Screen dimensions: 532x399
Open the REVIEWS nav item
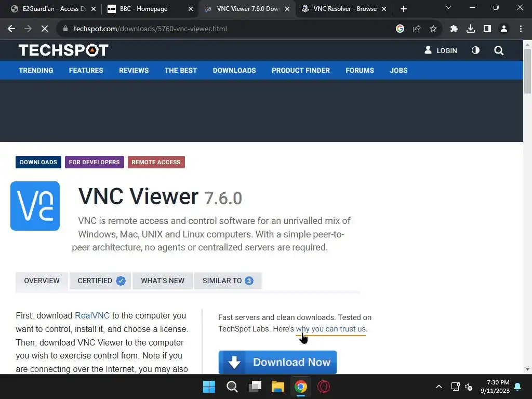[134, 70]
